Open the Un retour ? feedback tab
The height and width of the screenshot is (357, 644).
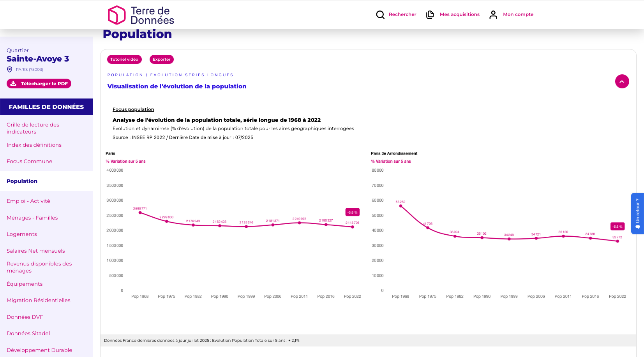pyautogui.click(x=637, y=213)
